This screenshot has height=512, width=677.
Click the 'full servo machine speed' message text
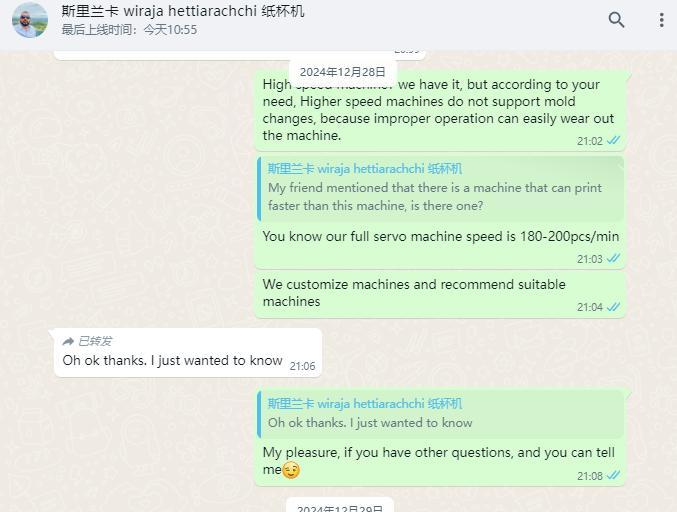pos(440,237)
